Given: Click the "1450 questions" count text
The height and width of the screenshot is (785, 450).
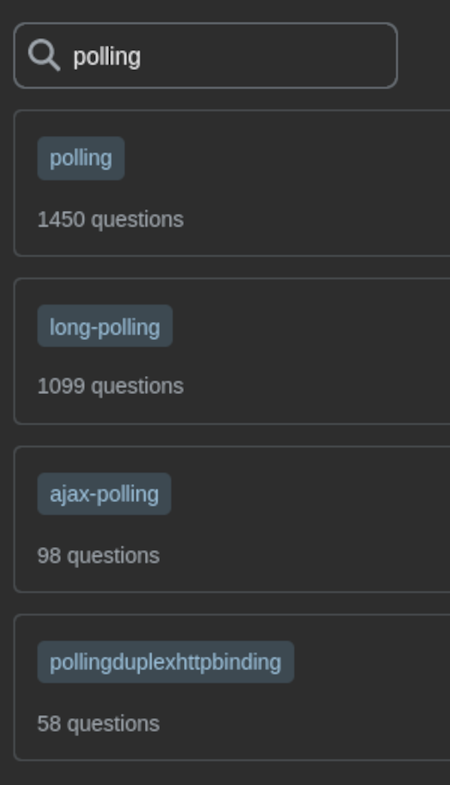Looking at the screenshot, I should [x=111, y=220].
